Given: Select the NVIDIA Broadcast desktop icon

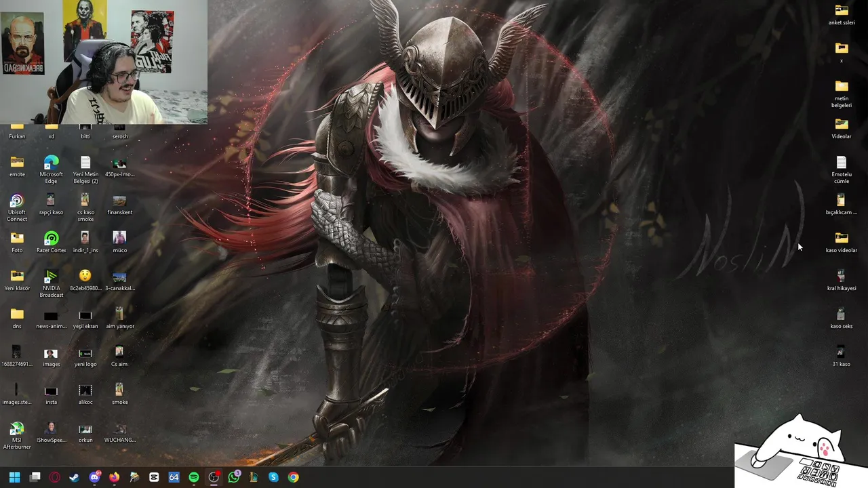Looking at the screenshot, I should point(51,283).
